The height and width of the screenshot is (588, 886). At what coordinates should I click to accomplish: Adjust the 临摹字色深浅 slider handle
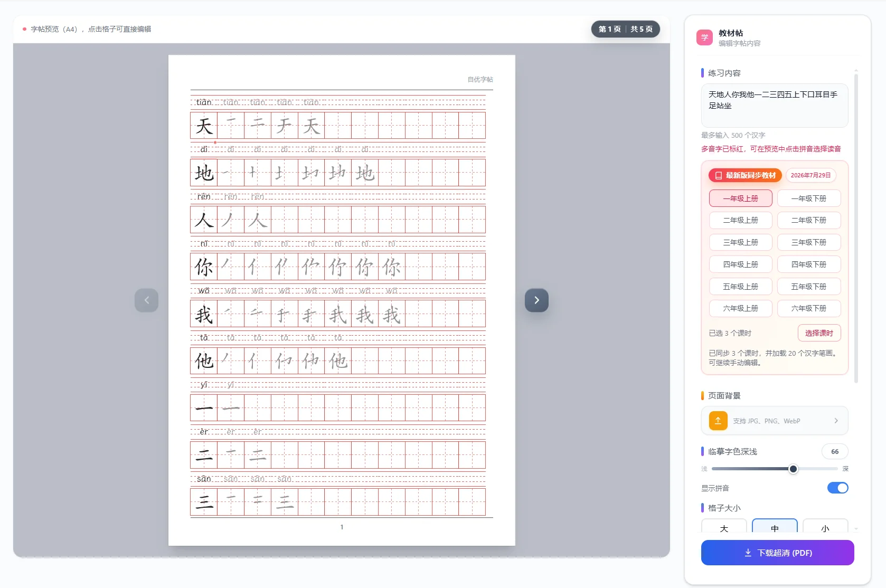point(793,469)
